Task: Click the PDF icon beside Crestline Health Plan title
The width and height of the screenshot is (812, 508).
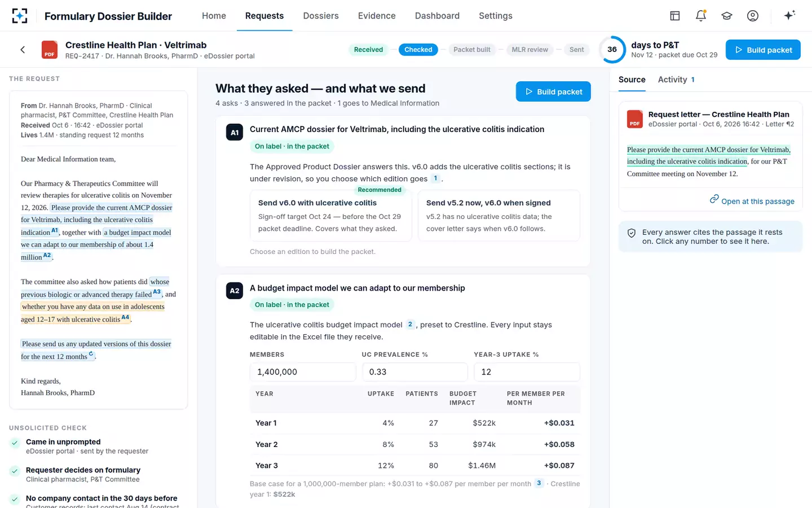Action: pyautogui.click(x=50, y=50)
